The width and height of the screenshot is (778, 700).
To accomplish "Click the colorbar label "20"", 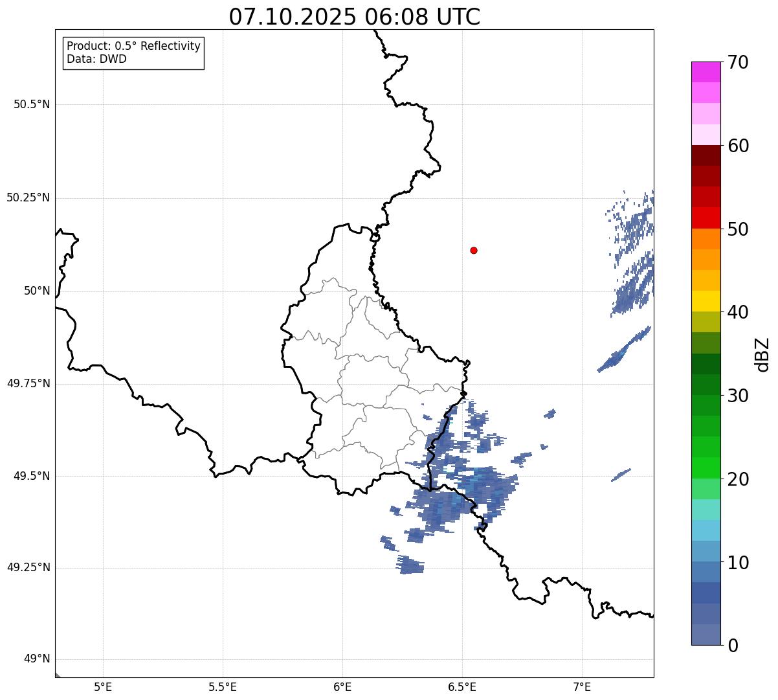I will 737,479.
